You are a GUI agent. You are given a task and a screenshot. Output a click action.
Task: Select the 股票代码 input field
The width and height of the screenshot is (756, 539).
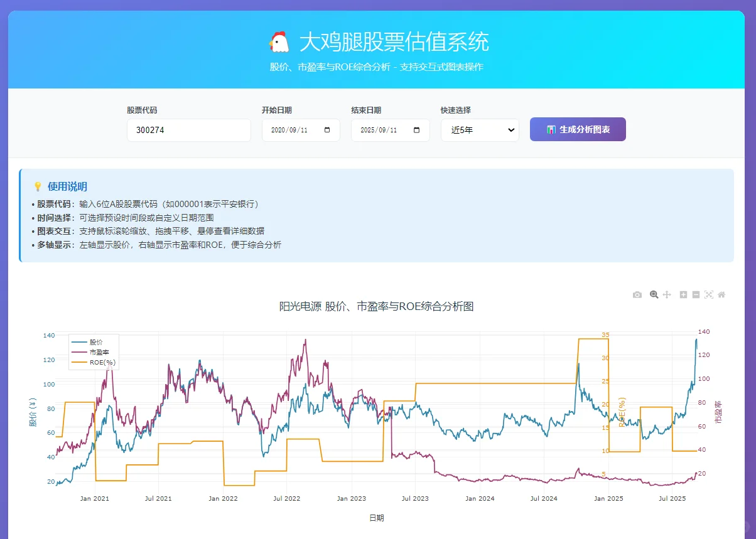click(188, 130)
